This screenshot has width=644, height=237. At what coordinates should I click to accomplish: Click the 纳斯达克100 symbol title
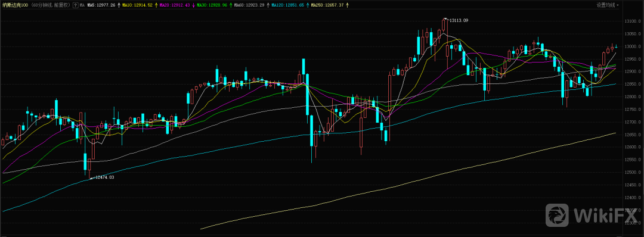(15, 5)
